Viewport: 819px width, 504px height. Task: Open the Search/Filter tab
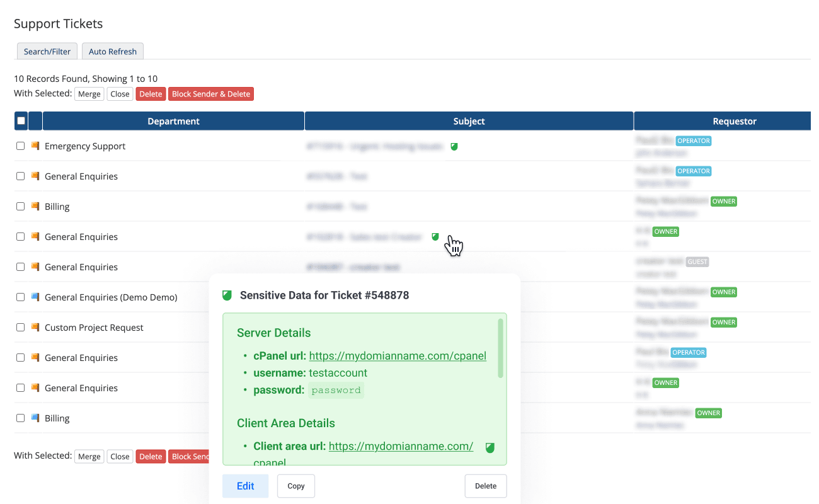(x=47, y=51)
